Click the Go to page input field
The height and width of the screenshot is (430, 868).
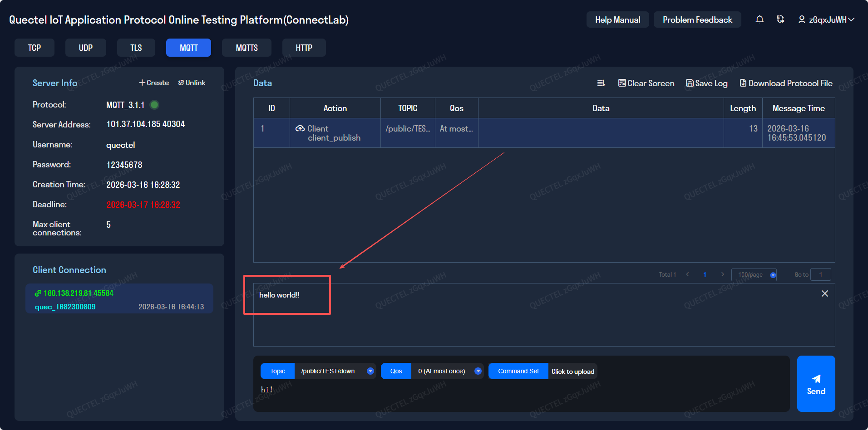(x=821, y=274)
